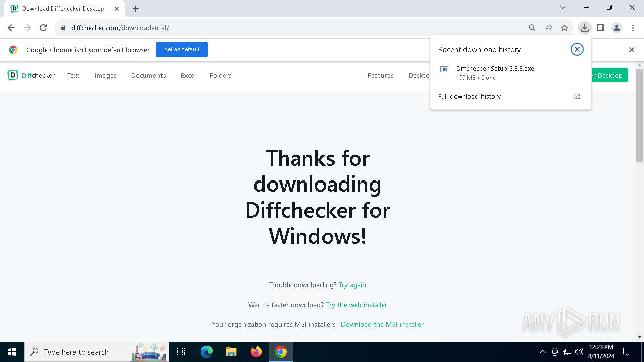Viewport: 644px width, 362px height.
Task: Click the Windows taskbar search box
Action: [97, 352]
